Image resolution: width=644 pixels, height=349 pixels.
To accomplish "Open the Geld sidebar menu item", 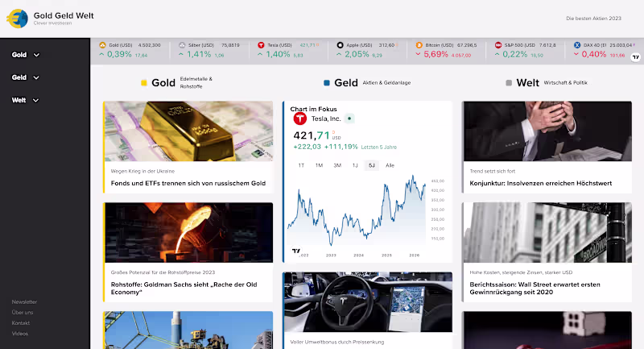I will point(19,77).
